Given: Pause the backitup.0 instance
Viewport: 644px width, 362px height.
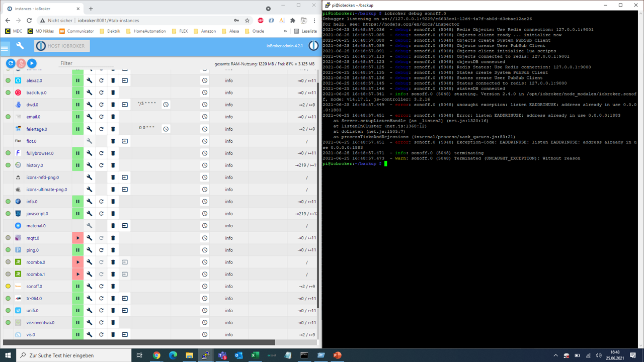Looking at the screenshot, I should coord(77,93).
